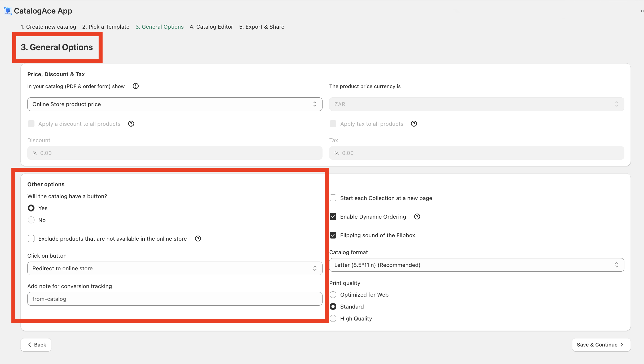Click help icon beside Enable Dynamic Ordering
Image resolution: width=644 pixels, height=364 pixels.
pyautogui.click(x=417, y=216)
